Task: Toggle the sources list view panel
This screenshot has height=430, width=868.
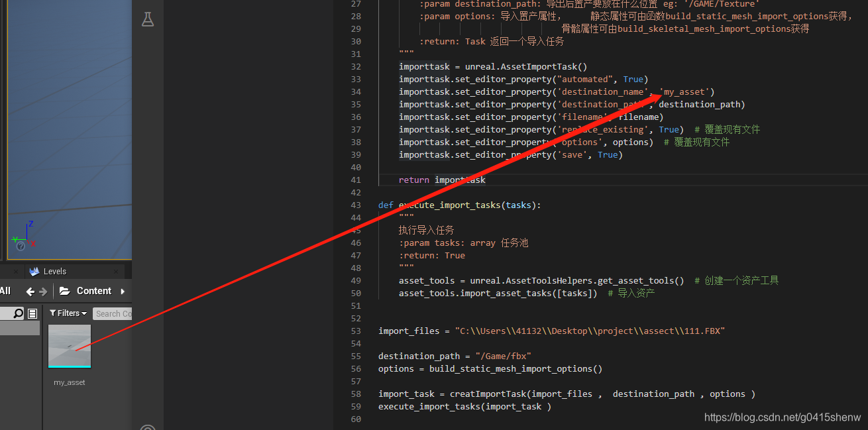Action: pos(32,313)
